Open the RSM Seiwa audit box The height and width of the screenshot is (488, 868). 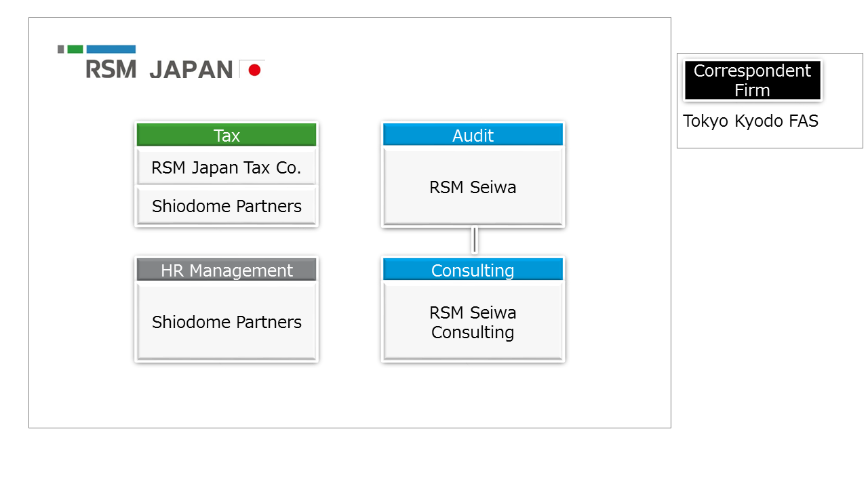(x=473, y=187)
